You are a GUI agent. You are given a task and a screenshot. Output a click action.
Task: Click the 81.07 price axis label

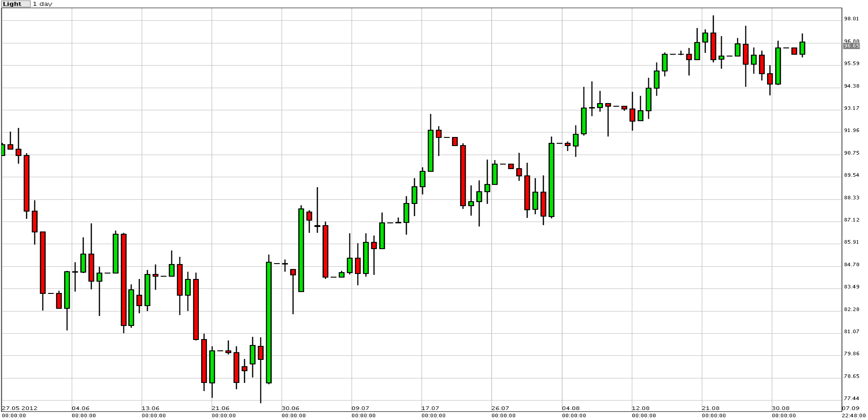click(x=851, y=331)
